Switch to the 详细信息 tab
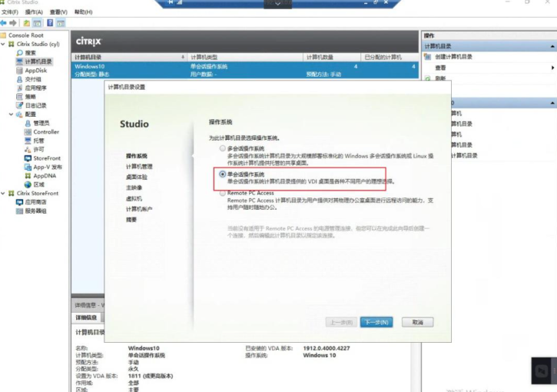This screenshot has height=392, width=557. click(x=86, y=317)
